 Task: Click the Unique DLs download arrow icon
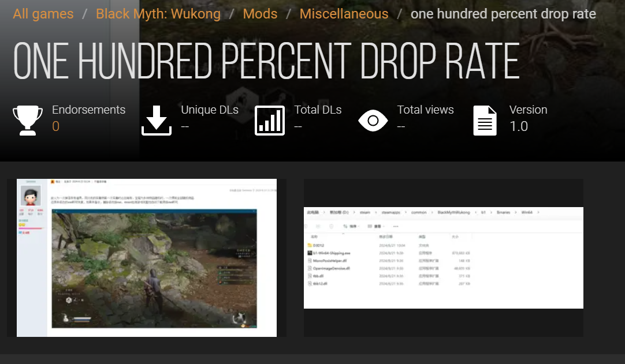(x=157, y=120)
